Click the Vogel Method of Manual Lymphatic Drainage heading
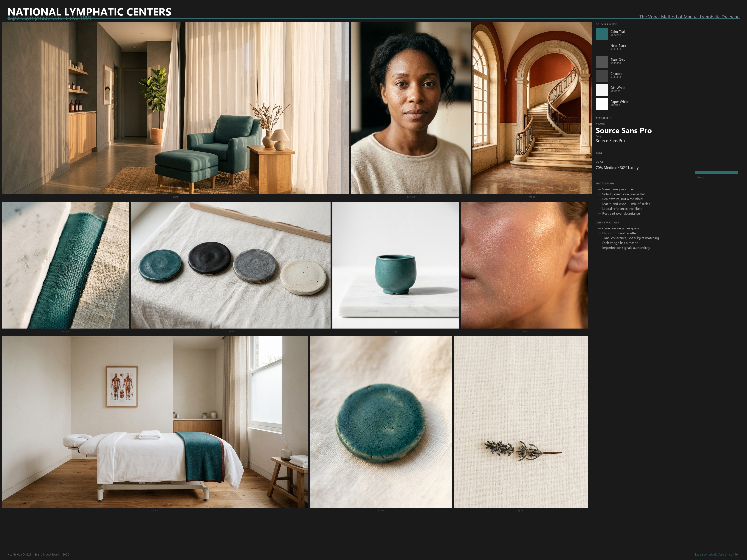This screenshot has width=747, height=560. 689,17
